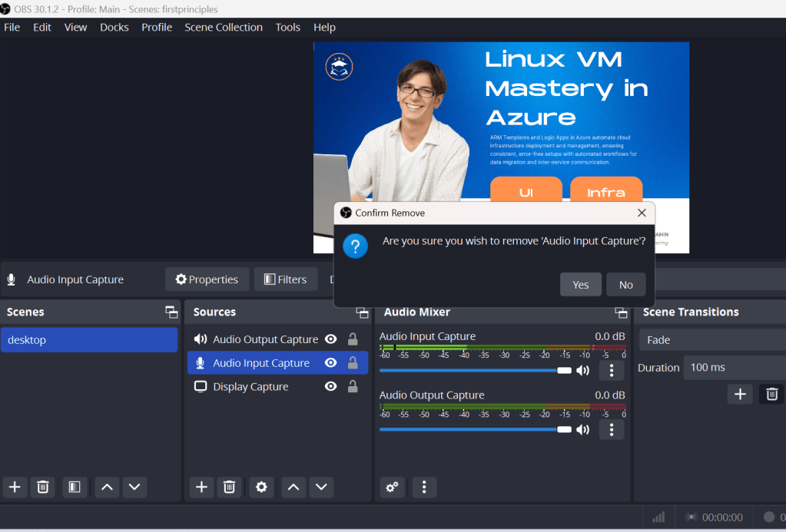
Task: Move source up
Action: (294, 487)
